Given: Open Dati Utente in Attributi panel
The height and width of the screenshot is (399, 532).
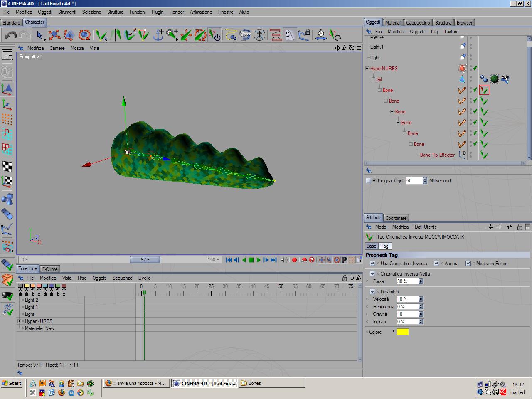Looking at the screenshot, I should (426, 227).
